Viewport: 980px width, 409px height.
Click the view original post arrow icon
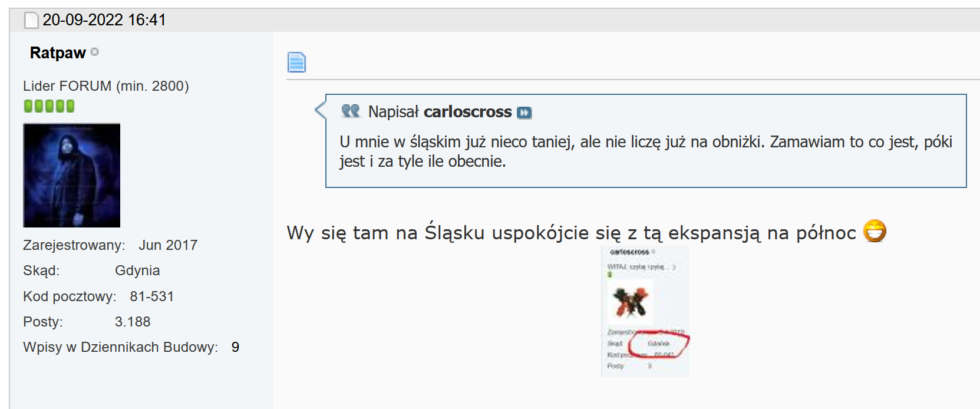pos(524,113)
